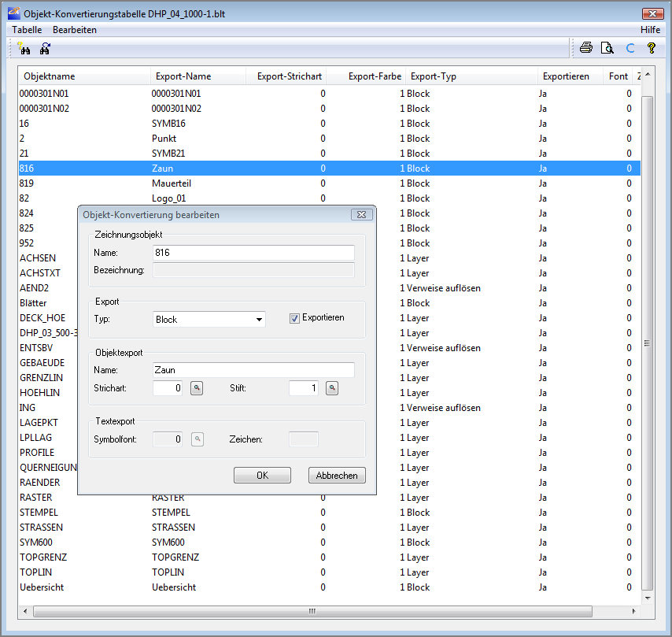Click the Objektname column header

click(84, 76)
